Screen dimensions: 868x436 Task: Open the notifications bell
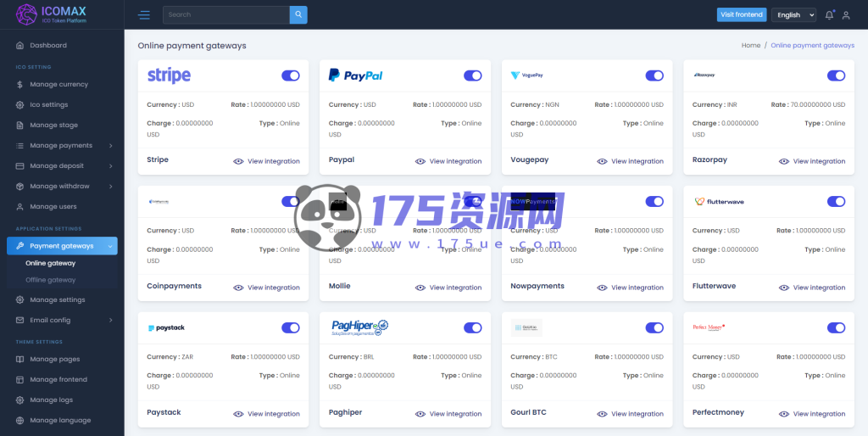point(829,15)
